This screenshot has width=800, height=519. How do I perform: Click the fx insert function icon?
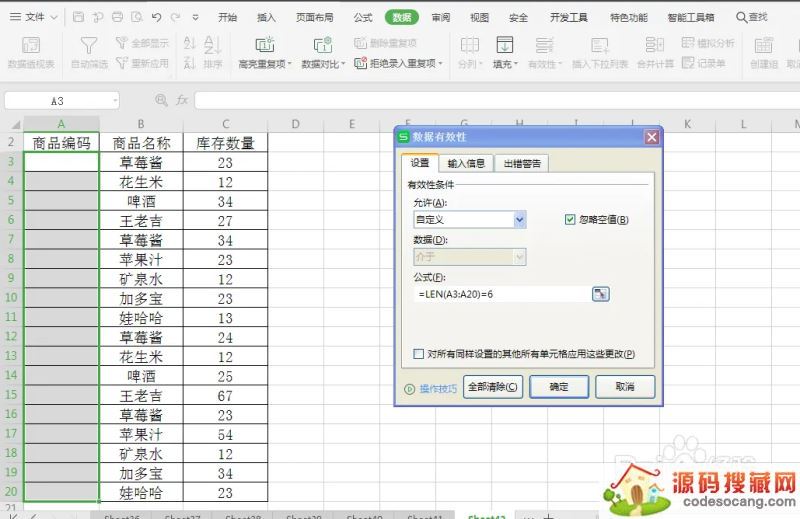tap(182, 101)
